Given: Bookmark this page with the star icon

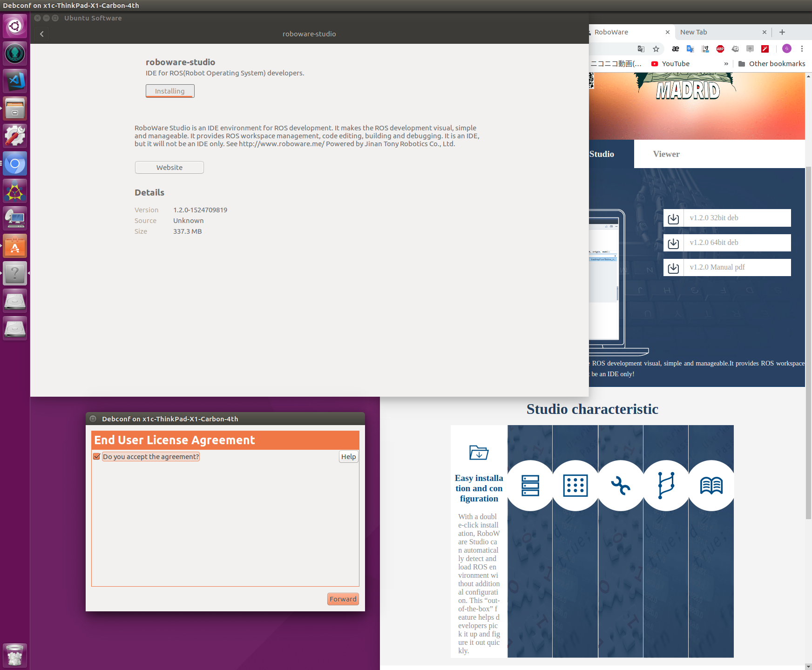Looking at the screenshot, I should point(656,49).
